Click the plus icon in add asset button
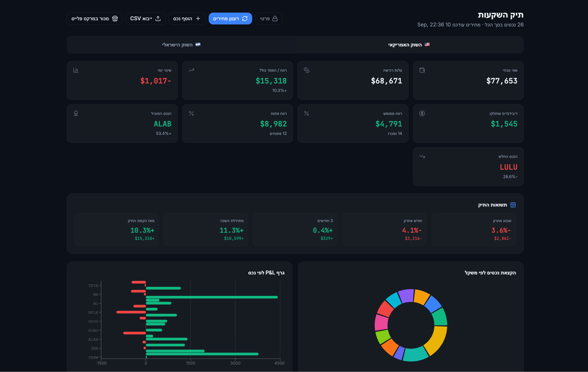This screenshot has width=588, height=372. [198, 19]
